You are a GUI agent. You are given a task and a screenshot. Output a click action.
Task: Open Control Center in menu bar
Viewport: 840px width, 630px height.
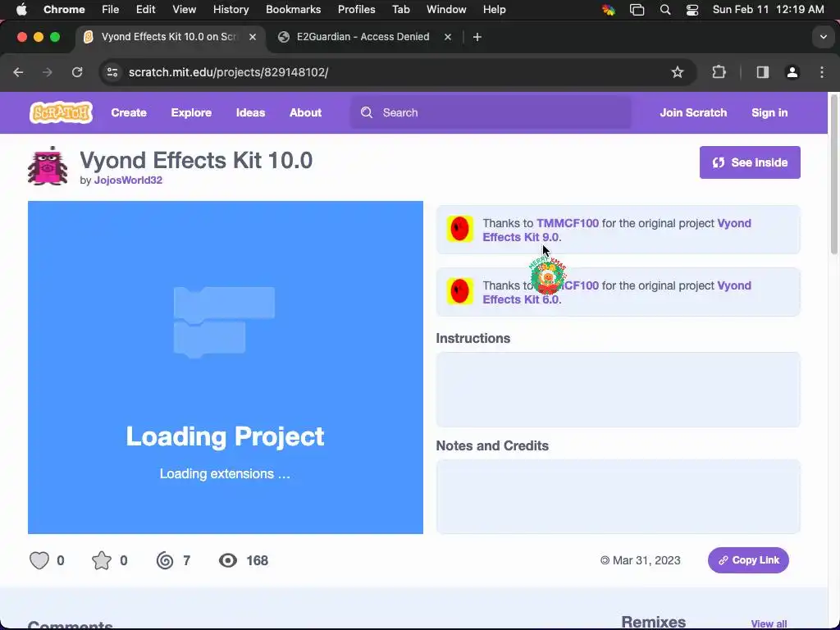692,9
